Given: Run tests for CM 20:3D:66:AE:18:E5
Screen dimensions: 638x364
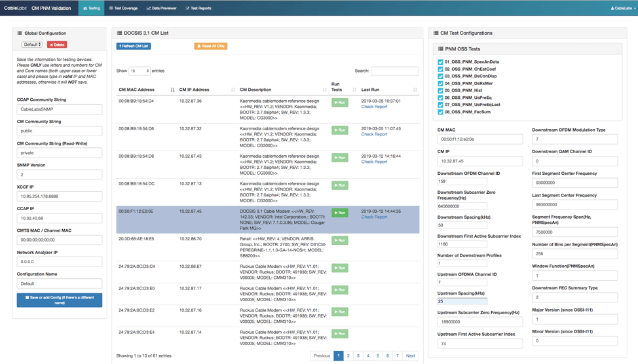Looking at the screenshot, I should [340, 240].
